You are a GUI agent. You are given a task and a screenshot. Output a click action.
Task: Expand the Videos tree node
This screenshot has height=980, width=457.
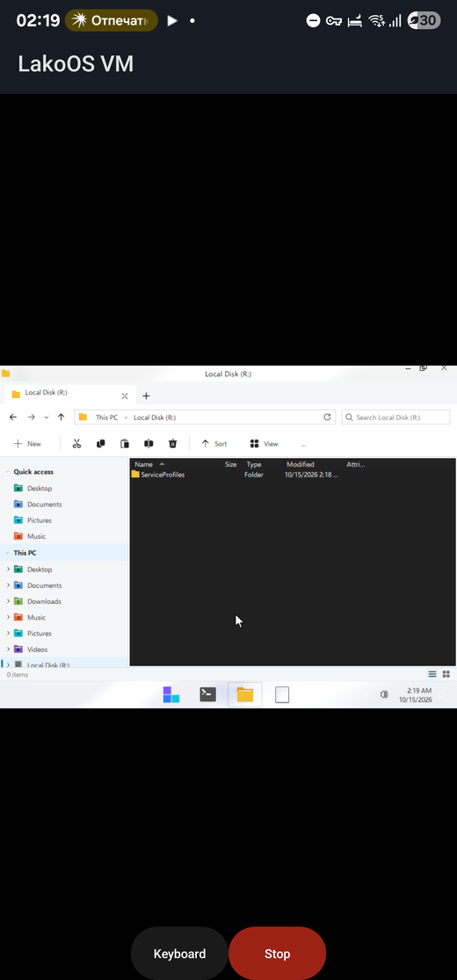[x=8, y=650]
